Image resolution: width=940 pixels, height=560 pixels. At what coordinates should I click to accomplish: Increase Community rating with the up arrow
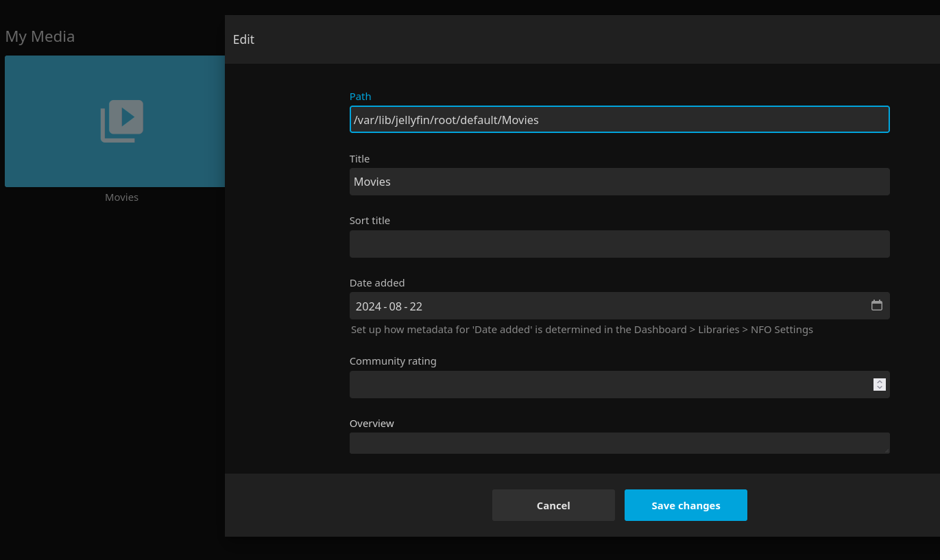[880, 381]
